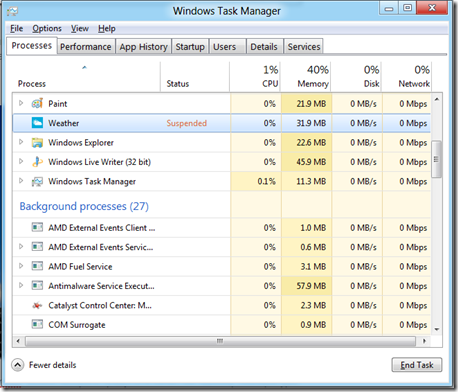
Task: Click the 45.9 MB memory value
Action: click(x=311, y=162)
